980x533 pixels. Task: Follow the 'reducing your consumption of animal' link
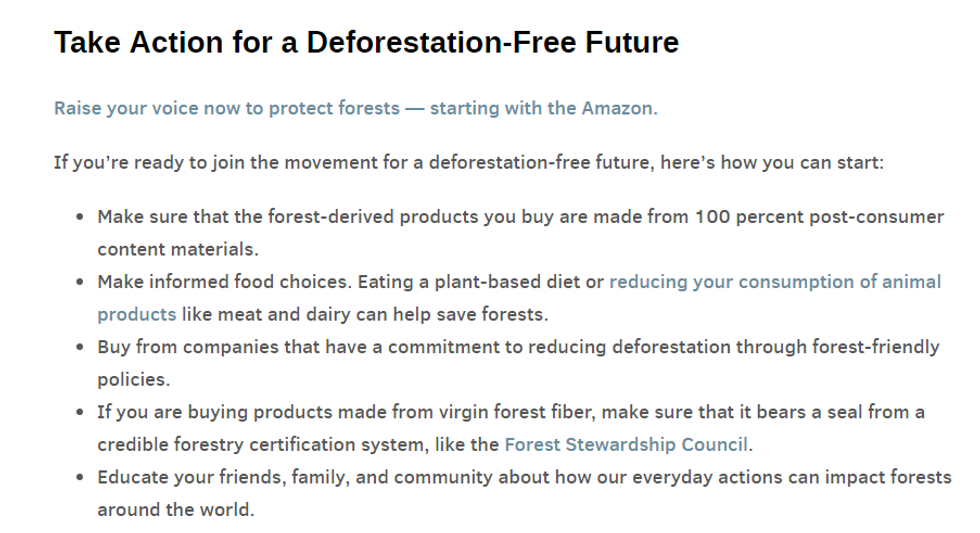[x=775, y=282]
